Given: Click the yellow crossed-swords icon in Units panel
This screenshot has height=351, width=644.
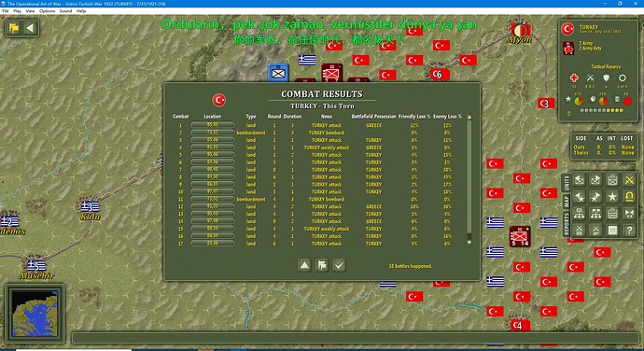Looking at the screenshot, I should (629, 180).
